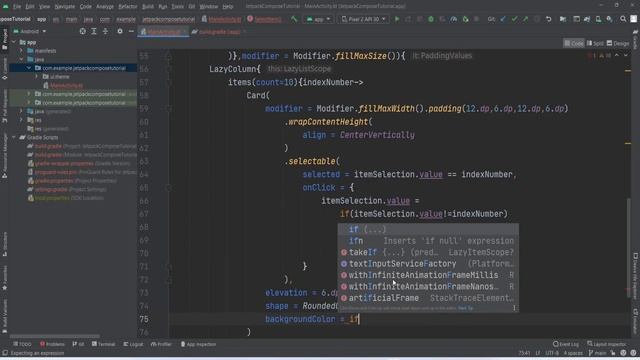Open the Logcat tool window
This screenshot has width=640, height=360.
pyautogui.click(x=133, y=344)
